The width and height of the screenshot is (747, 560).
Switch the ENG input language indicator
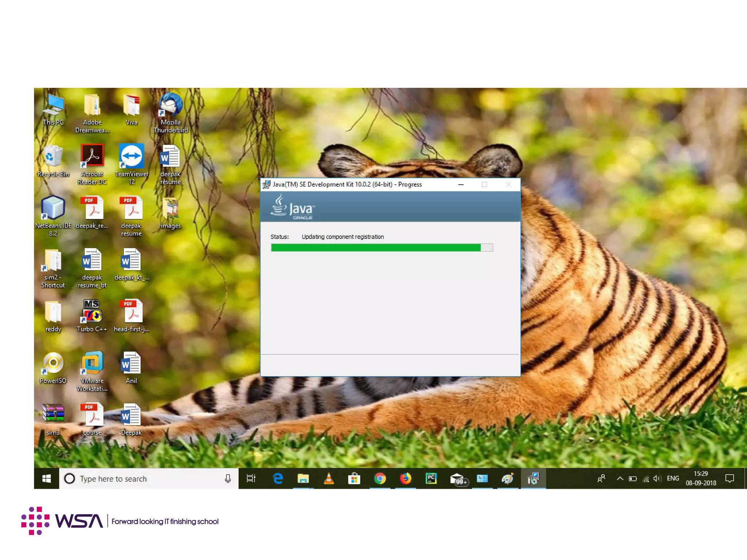673,478
